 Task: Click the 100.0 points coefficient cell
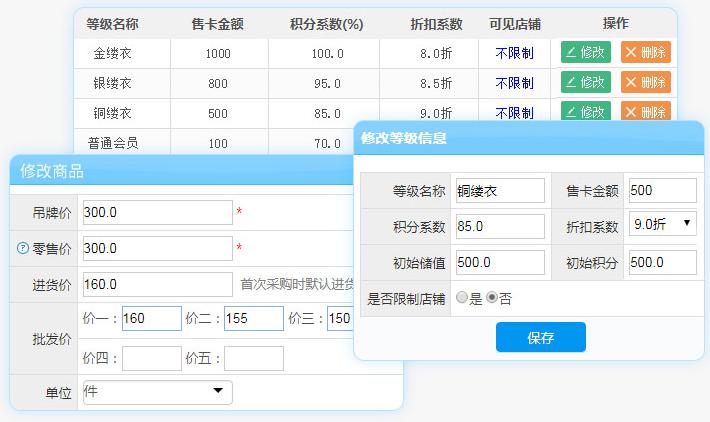(x=327, y=54)
